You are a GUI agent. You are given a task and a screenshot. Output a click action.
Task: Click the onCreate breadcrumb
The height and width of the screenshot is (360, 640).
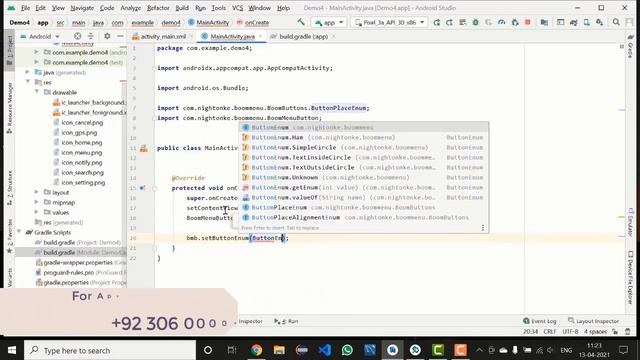tap(253, 22)
